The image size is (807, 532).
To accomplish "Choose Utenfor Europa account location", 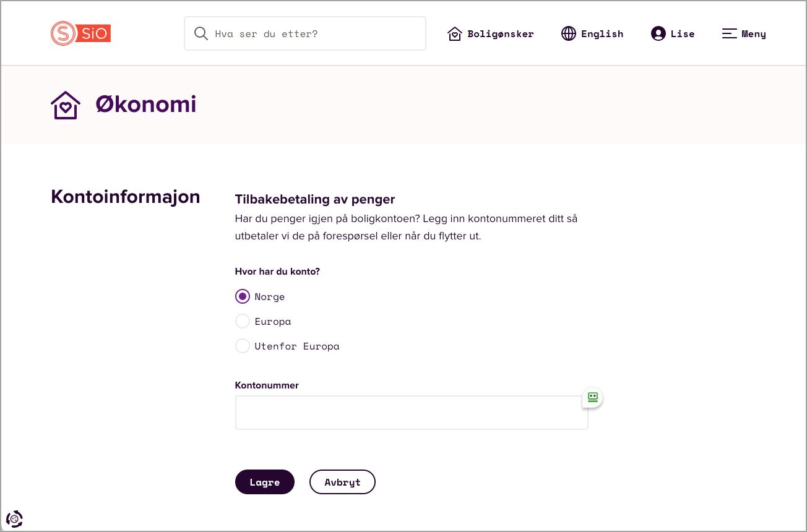I will click(243, 346).
